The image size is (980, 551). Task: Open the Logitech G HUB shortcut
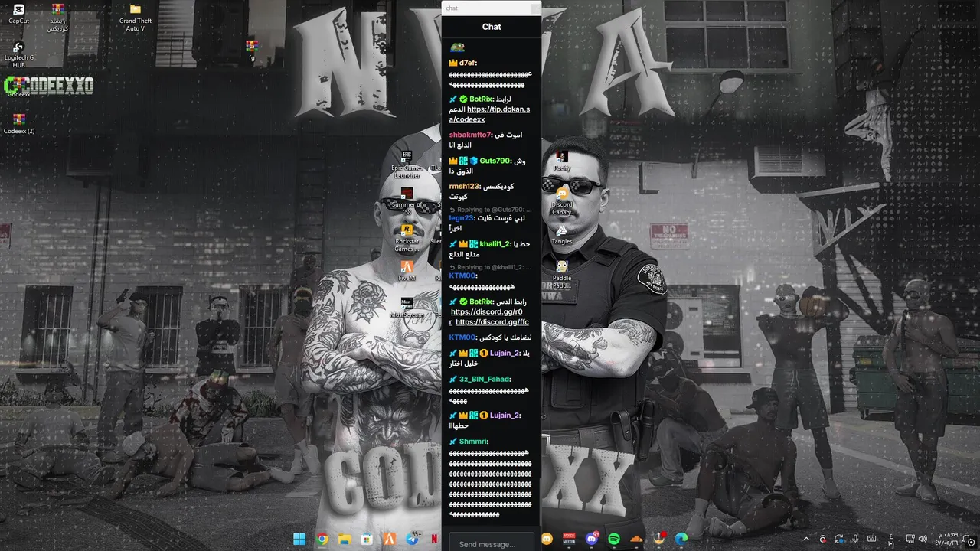click(x=19, y=55)
